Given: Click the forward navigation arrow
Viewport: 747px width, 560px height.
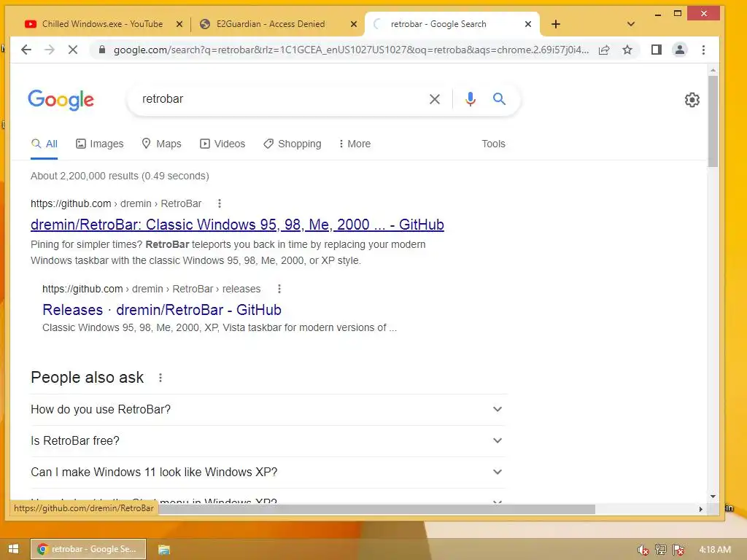Looking at the screenshot, I should (49, 50).
